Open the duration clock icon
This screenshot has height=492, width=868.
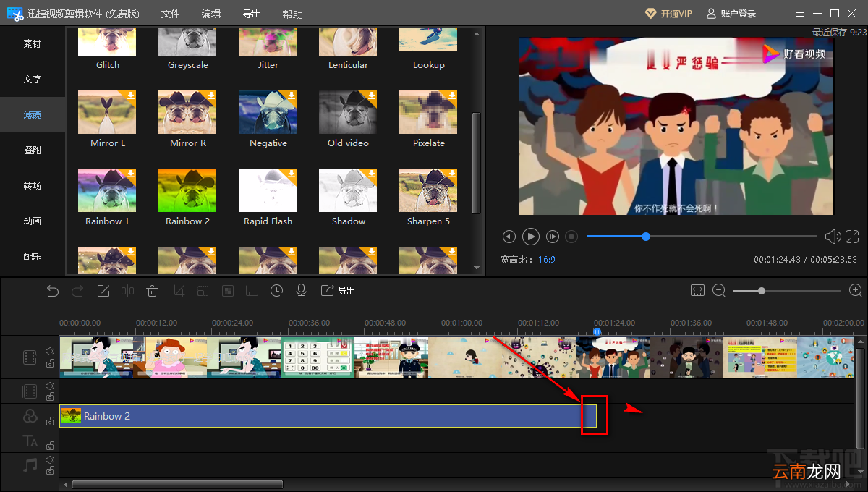tap(277, 291)
